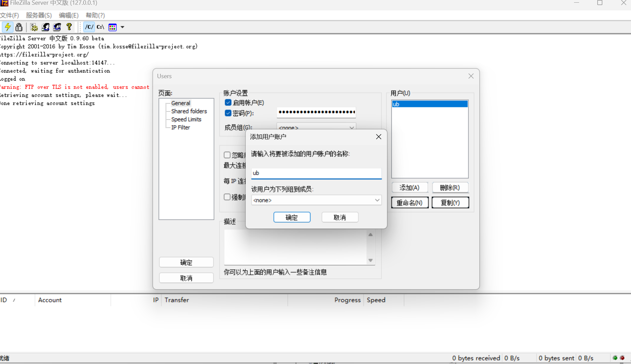
Task: Open the dropdown arrow beside the grid icon
Action: [122, 27]
